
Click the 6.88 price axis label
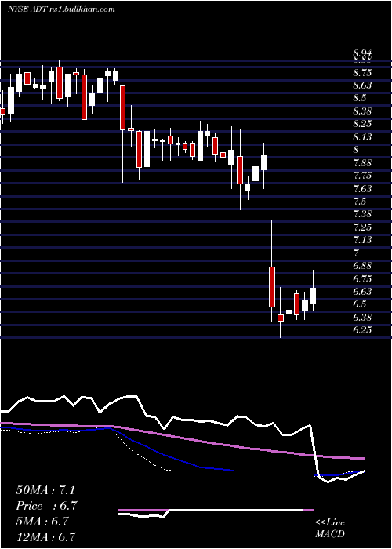[362, 266]
